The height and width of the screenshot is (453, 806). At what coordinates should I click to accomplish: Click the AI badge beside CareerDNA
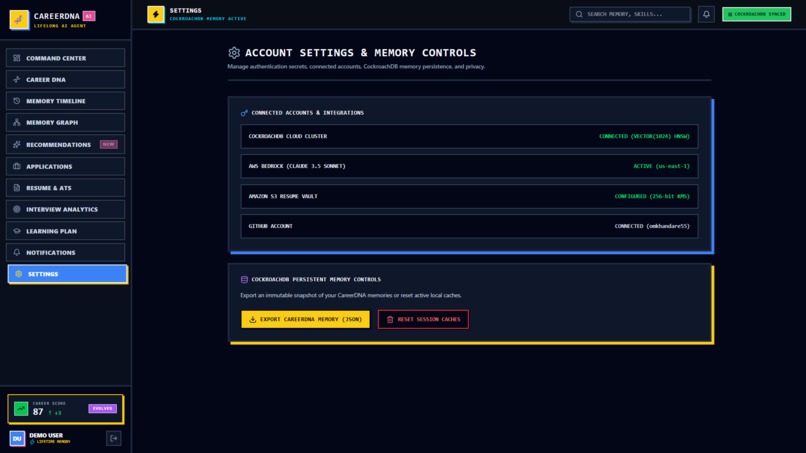click(89, 16)
